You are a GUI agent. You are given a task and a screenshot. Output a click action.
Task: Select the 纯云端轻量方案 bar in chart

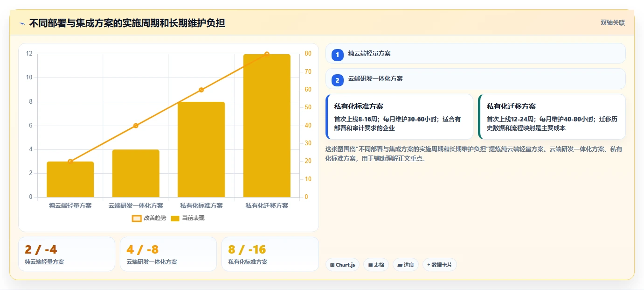tap(70, 179)
